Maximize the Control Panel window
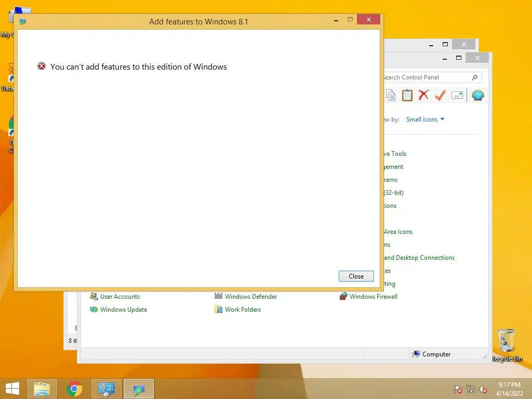The height and width of the screenshot is (399, 532). tap(458, 58)
